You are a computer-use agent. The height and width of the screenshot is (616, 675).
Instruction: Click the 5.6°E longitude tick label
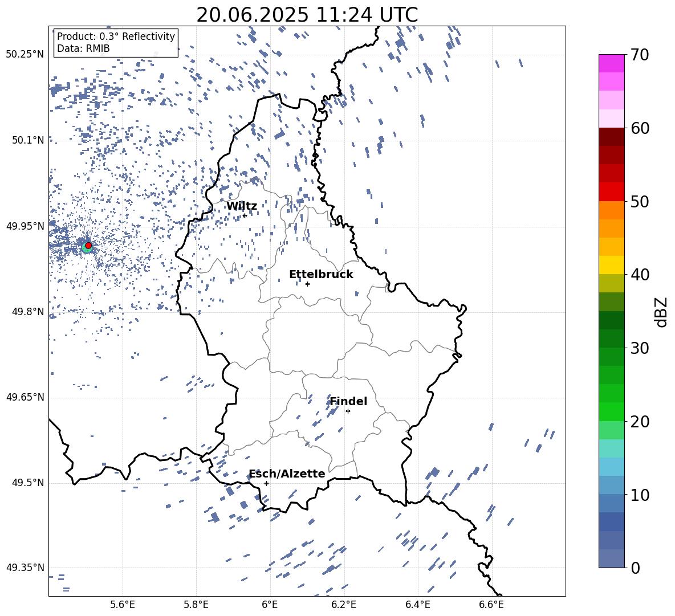[x=123, y=605]
